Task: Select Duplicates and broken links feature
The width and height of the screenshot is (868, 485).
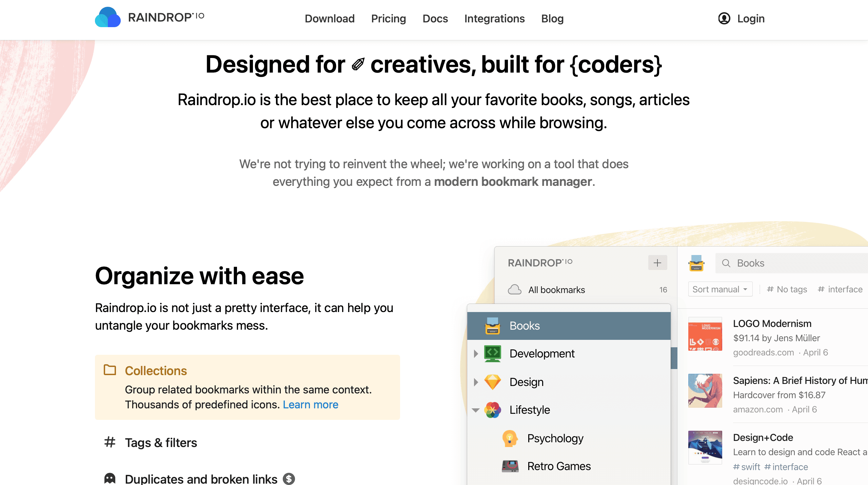Action: pyautogui.click(x=201, y=479)
